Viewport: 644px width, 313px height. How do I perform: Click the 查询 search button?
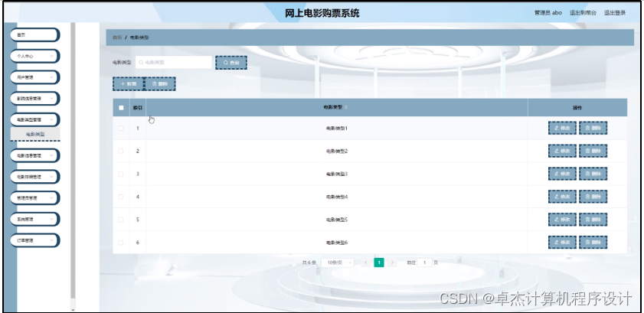230,62
